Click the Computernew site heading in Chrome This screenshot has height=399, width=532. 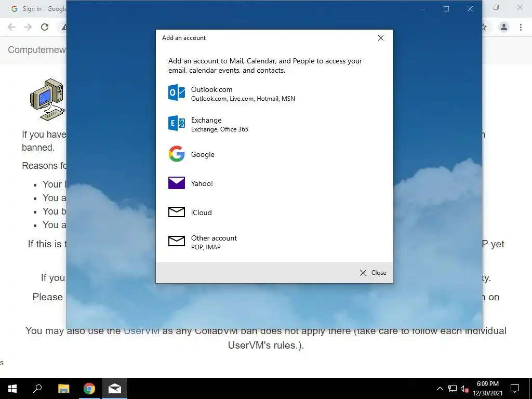[x=37, y=50]
